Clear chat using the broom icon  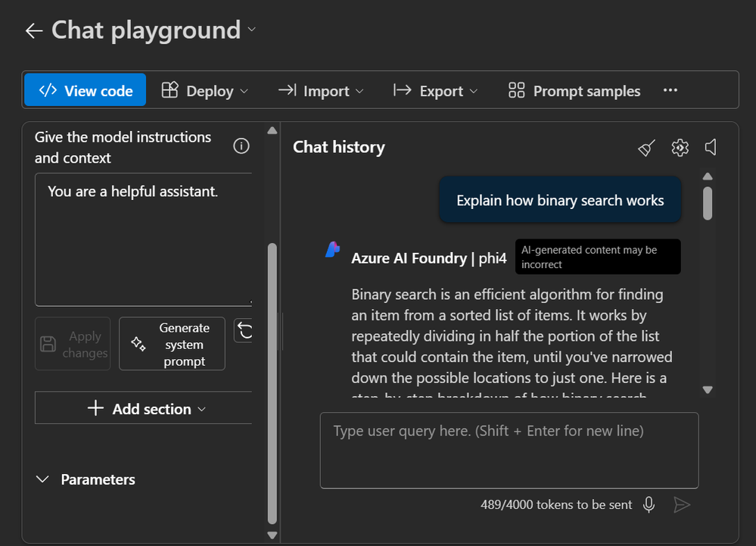(x=646, y=148)
